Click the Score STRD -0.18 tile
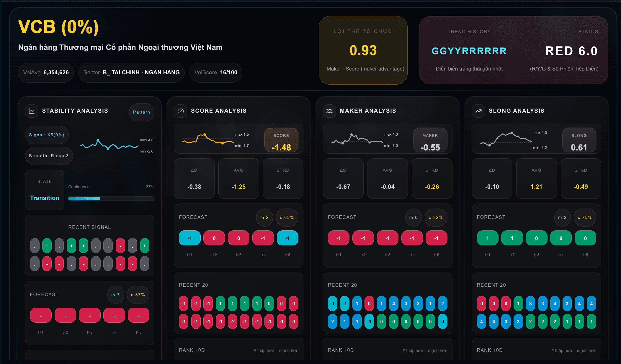Screen dimensions: 621x364 (x=283, y=178)
